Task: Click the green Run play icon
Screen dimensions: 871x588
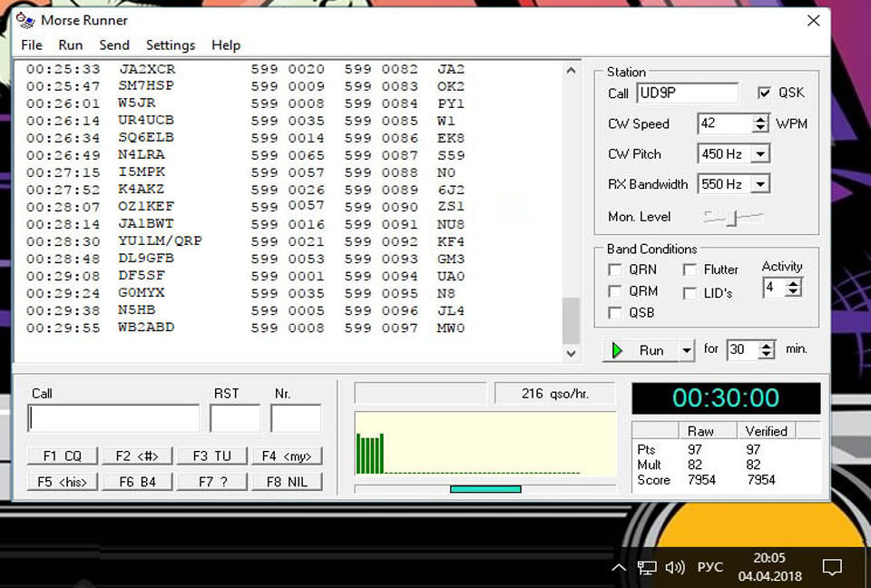Action: pos(619,350)
